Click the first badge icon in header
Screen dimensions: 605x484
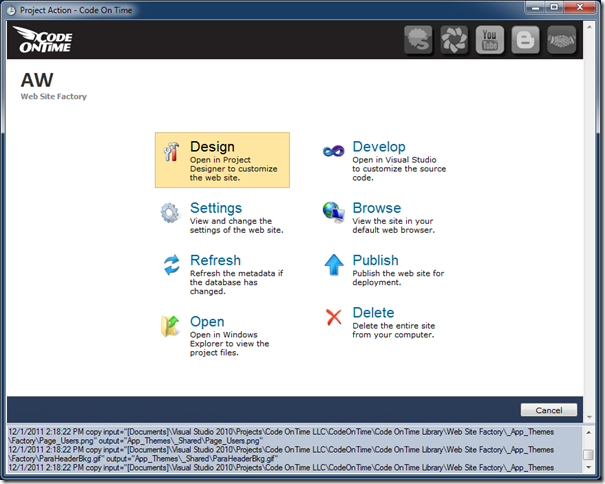(x=418, y=40)
